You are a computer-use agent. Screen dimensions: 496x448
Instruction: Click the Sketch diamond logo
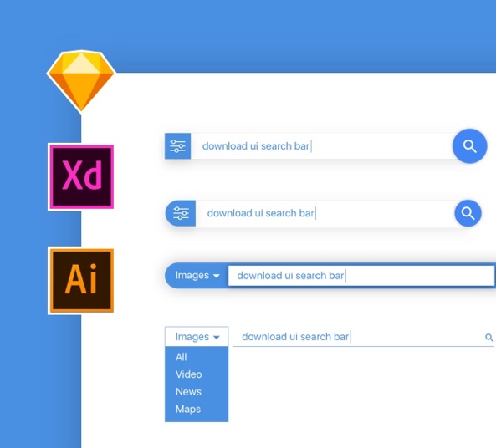(x=81, y=81)
